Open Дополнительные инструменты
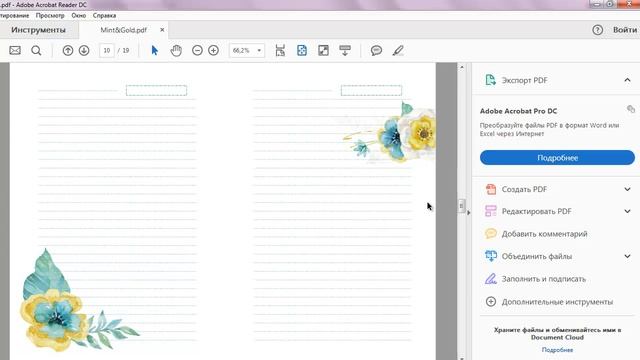The height and width of the screenshot is (360, 640). coord(549,302)
